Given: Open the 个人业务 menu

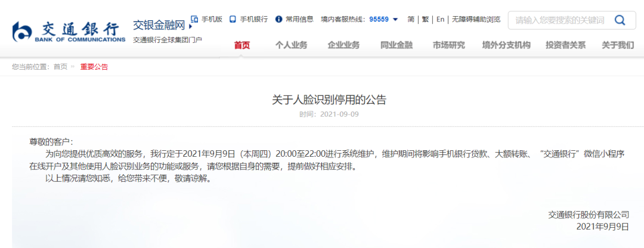Looking at the screenshot, I should [291, 45].
